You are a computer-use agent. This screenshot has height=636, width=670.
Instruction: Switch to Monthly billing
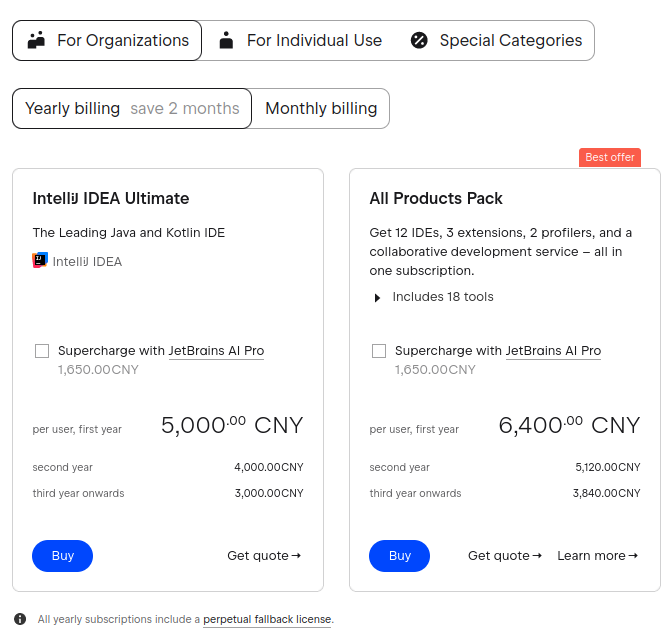point(321,108)
